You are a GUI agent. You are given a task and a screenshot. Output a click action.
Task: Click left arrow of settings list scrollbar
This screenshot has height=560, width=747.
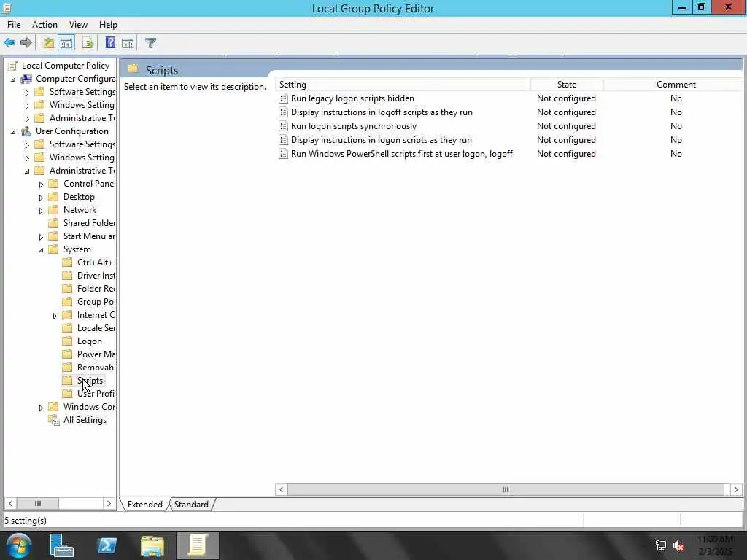(x=281, y=489)
